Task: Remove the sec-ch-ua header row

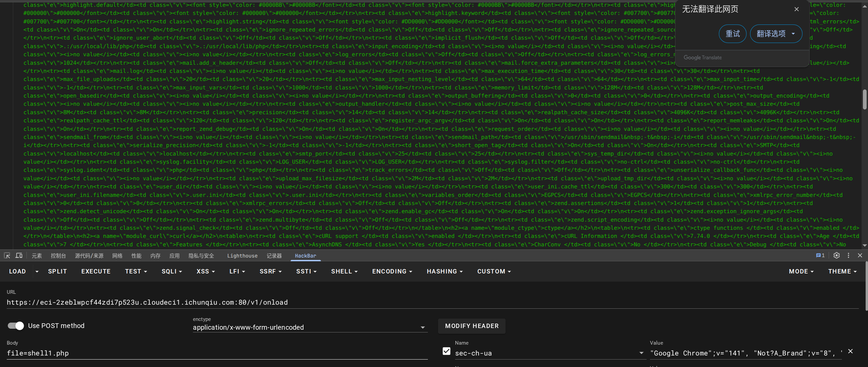Action: pyautogui.click(x=850, y=351)
